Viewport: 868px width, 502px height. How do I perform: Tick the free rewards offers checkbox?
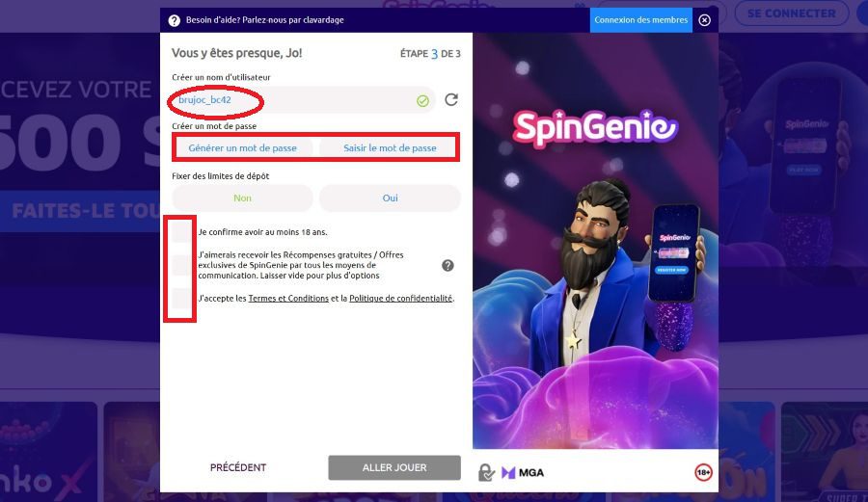tap(181, 265)
